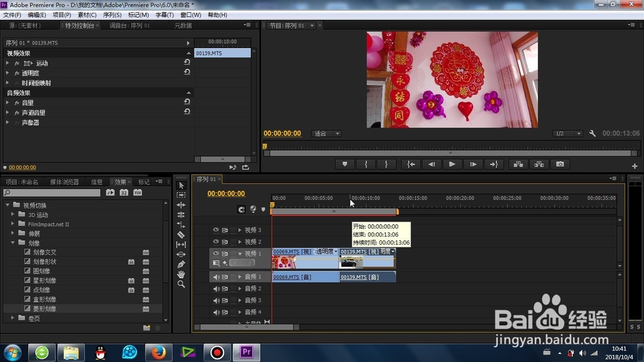The width and height of the screenshot is (644, 362).
Task: Toggle timeline Snap icon
Action: click(241, 209)
